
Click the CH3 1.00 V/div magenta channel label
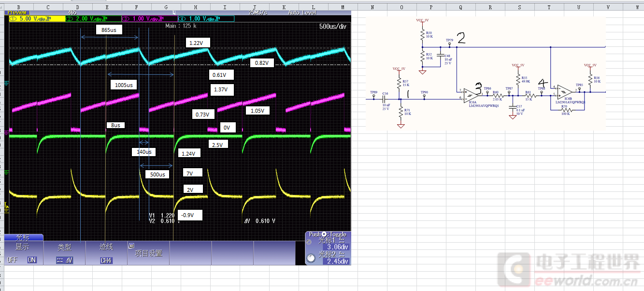coord(149,18)
